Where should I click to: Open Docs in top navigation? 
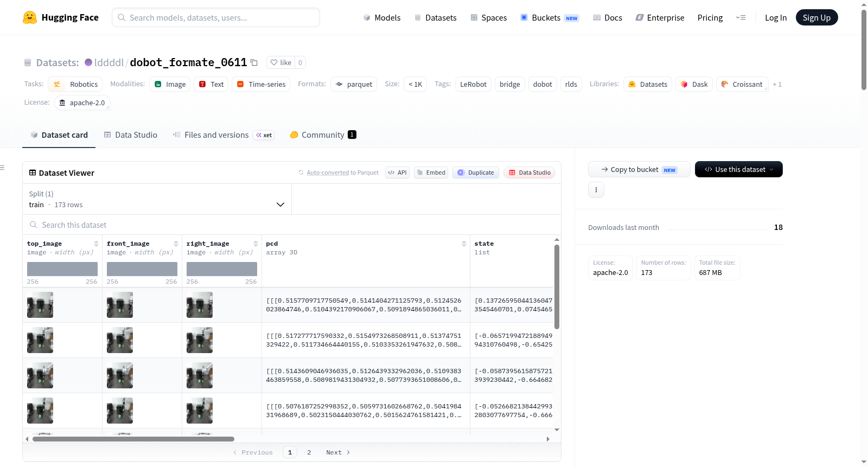[x=607, y=18]
